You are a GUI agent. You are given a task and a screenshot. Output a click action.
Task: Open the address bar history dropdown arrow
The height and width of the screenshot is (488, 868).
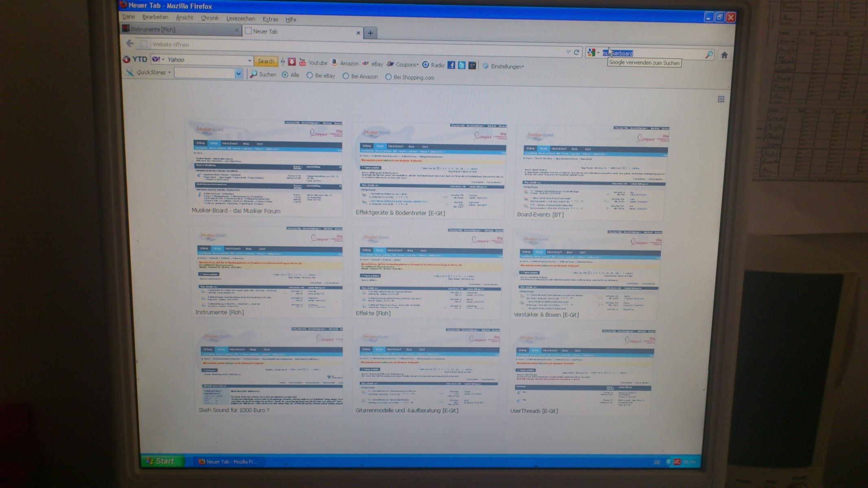(x=568, y=52)
